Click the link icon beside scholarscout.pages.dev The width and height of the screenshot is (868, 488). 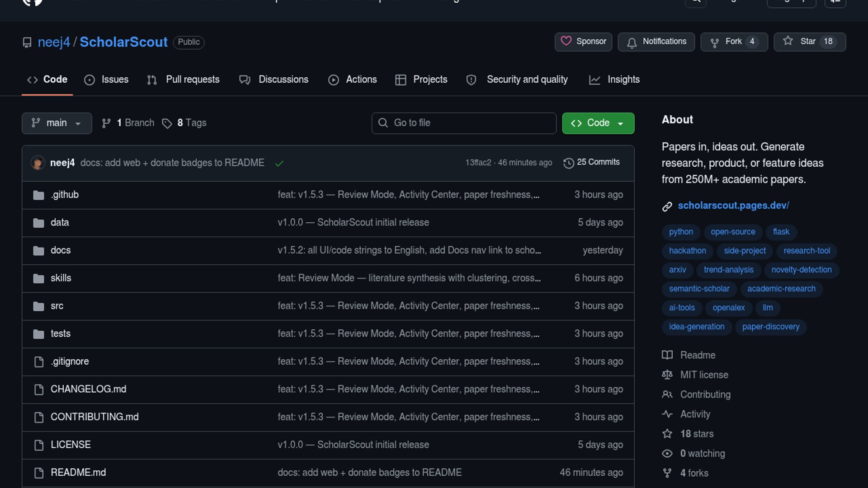point(667,206)
